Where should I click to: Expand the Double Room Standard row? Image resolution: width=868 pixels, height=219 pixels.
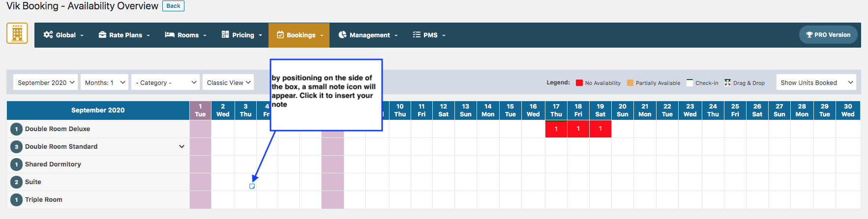(x=181, y=146)
